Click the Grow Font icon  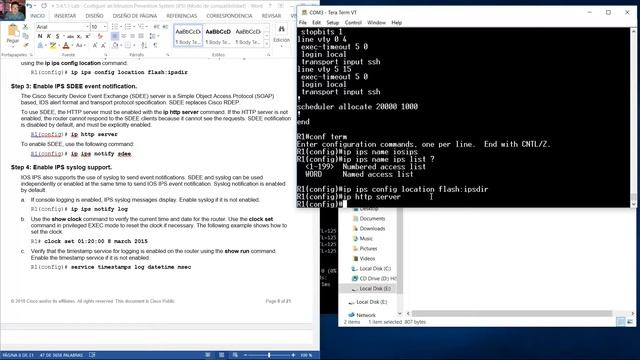tap(95, 45)
